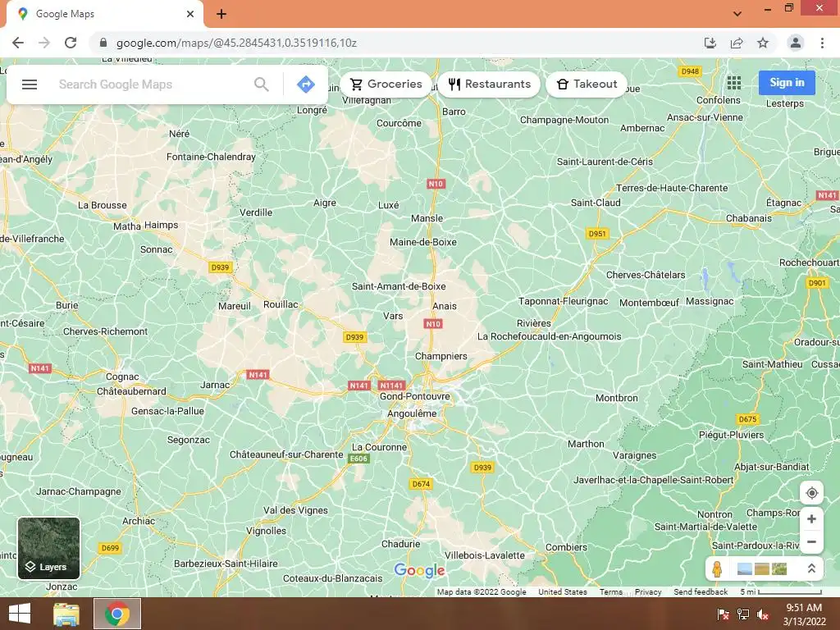Share this page with the share icon

737,43
